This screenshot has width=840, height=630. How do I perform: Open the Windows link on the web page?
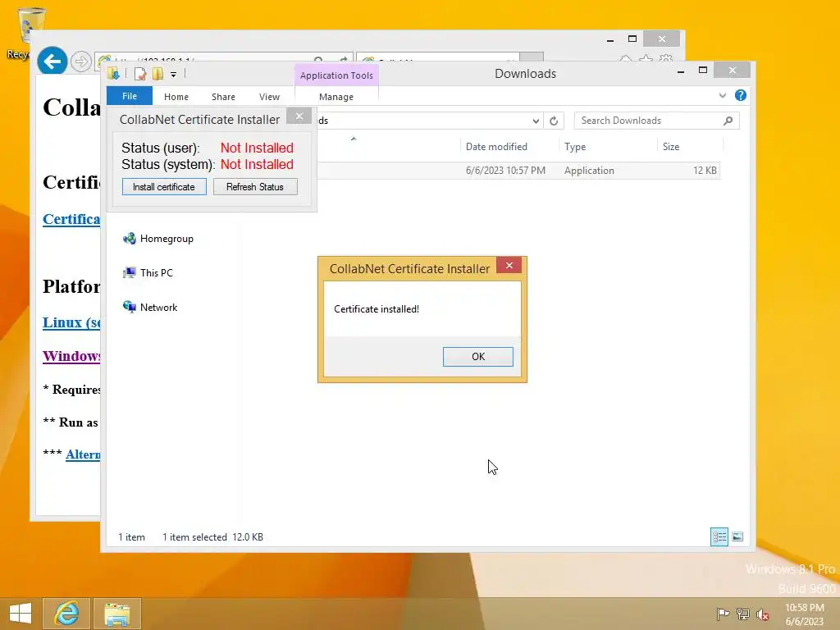[71, 356]
